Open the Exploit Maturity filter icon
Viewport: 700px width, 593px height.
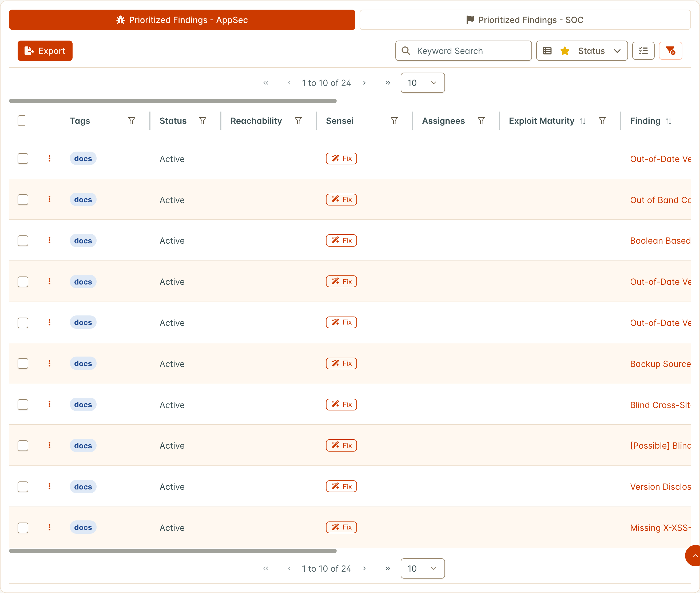point(602,121)
